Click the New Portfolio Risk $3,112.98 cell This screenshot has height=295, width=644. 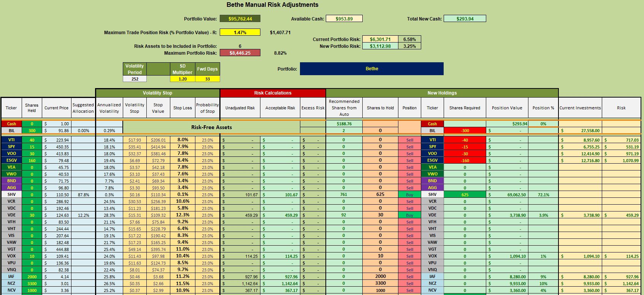click(380, 46)
